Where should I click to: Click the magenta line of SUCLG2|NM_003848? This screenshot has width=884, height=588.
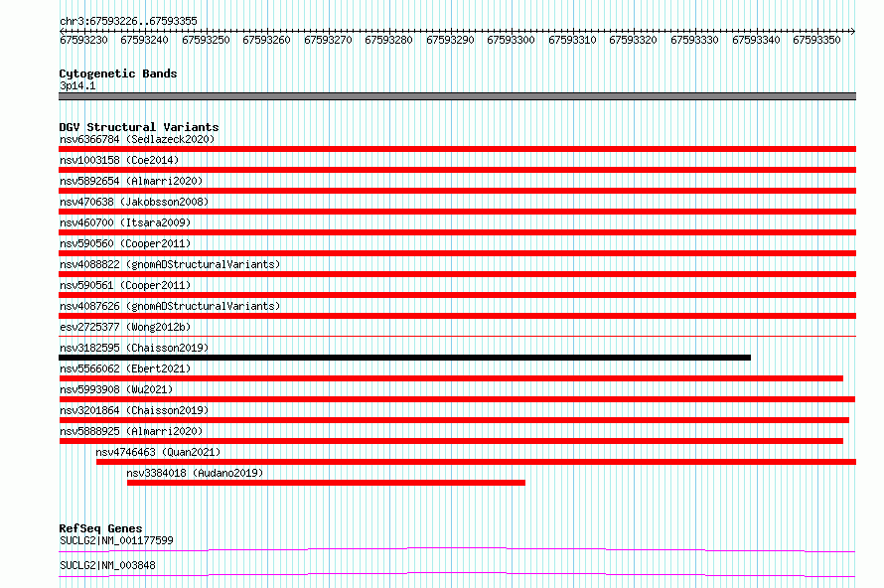457,574
